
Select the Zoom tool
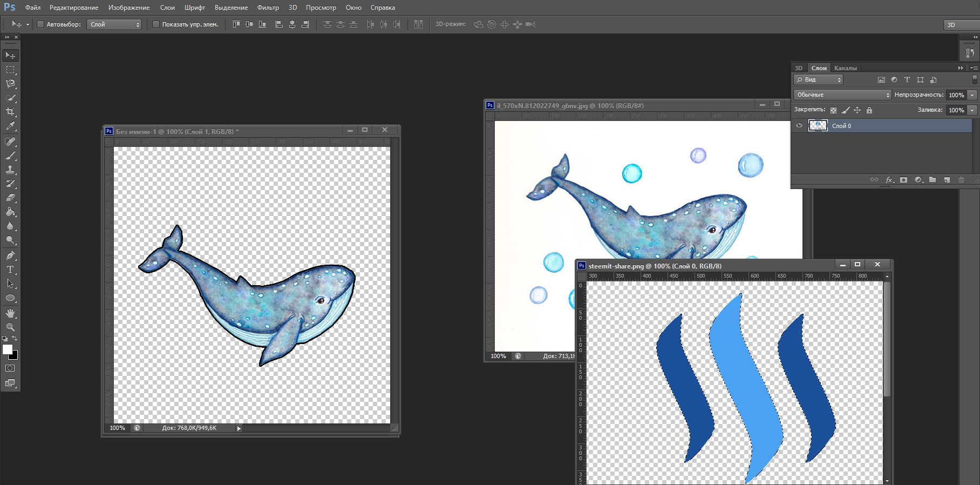(10, 327)
